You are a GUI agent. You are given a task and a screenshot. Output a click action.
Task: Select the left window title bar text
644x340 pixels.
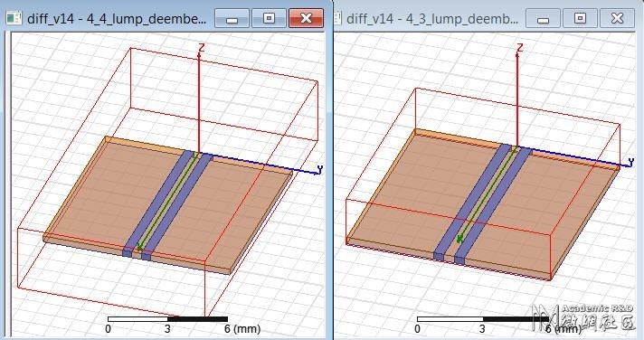(117, 19)
